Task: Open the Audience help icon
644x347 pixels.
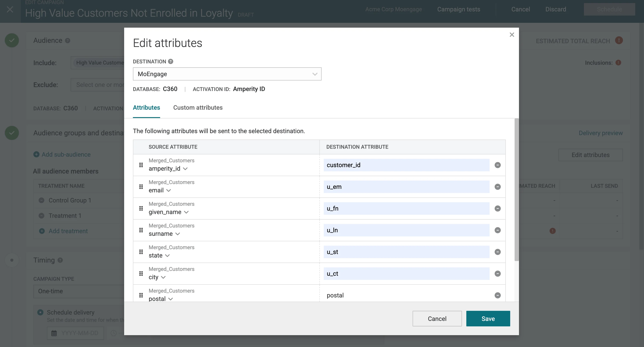Action: point(68,41)
